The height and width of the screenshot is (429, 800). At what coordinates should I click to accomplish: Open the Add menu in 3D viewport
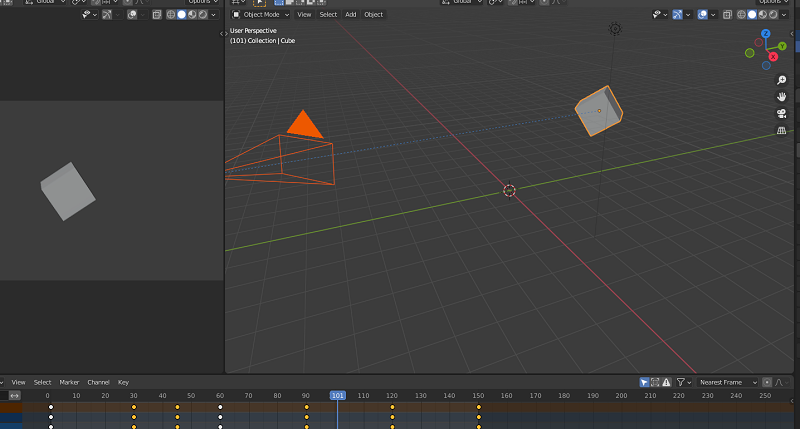click(351, 15)
